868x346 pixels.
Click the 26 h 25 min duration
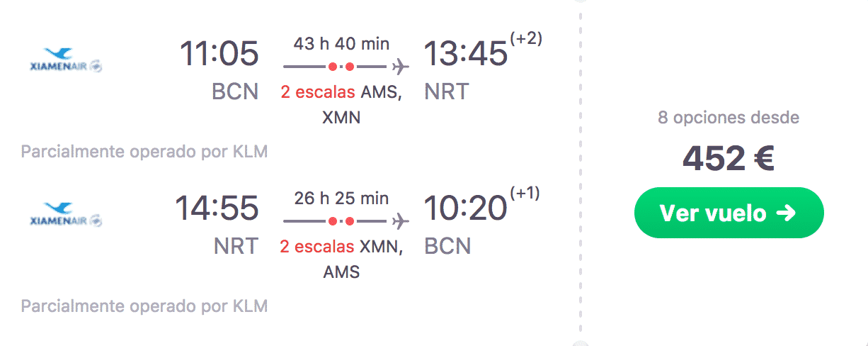[x=341, y=199]
